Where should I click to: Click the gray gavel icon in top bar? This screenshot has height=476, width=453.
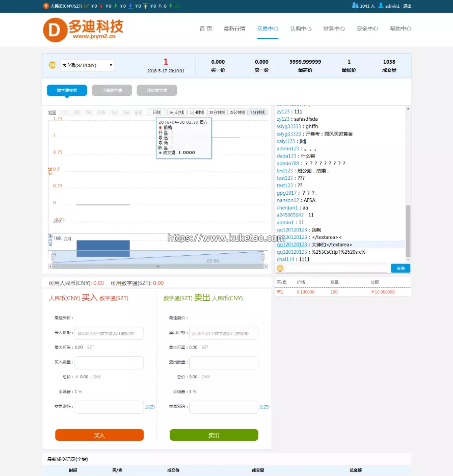click(x=160, y=6)
